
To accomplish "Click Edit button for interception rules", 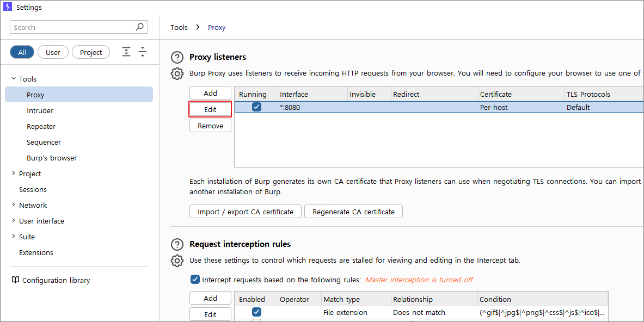I will click(x=210, y=314).
